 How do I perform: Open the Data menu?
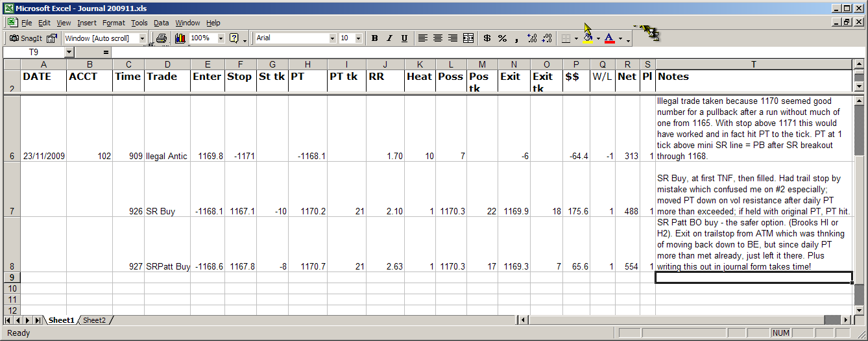pos(161,23)
